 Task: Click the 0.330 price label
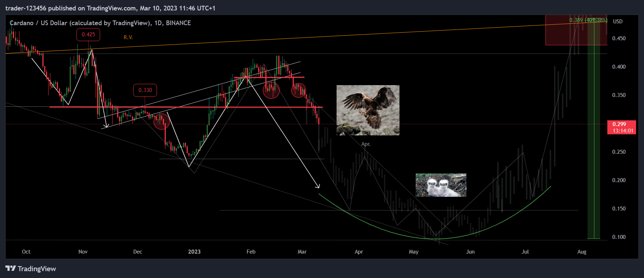tap(145, 90)
